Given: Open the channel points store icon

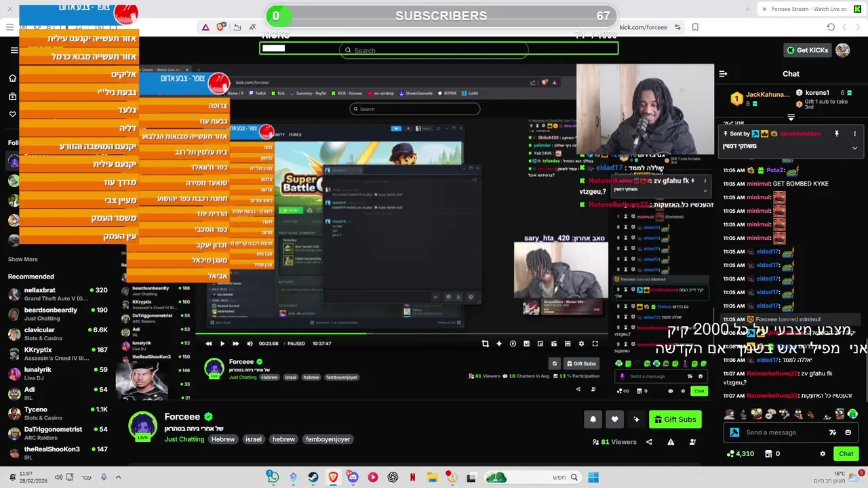Looking at the screenshot, I should click(x=768, y=454).
